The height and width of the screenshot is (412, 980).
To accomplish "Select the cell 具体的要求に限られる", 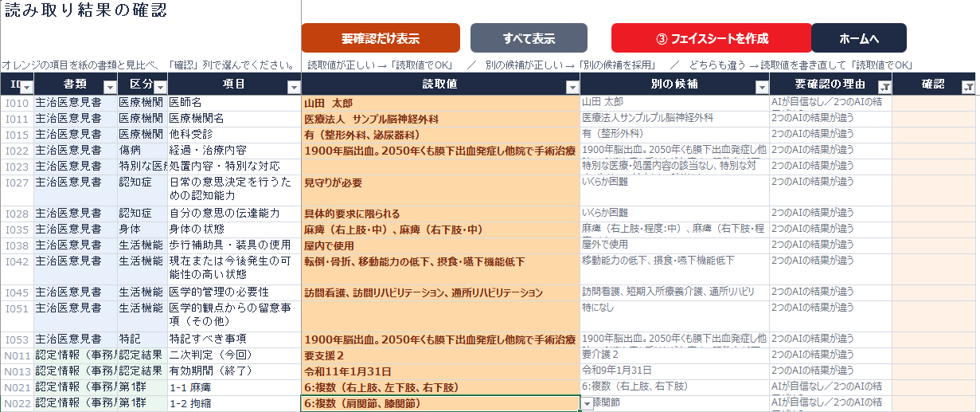I will (440, 214).
